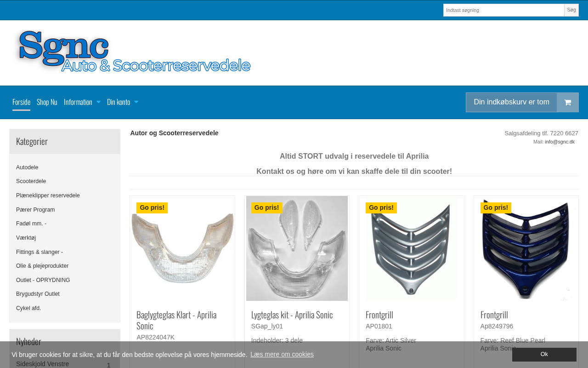Accept cookies with the Ok button

544,354
